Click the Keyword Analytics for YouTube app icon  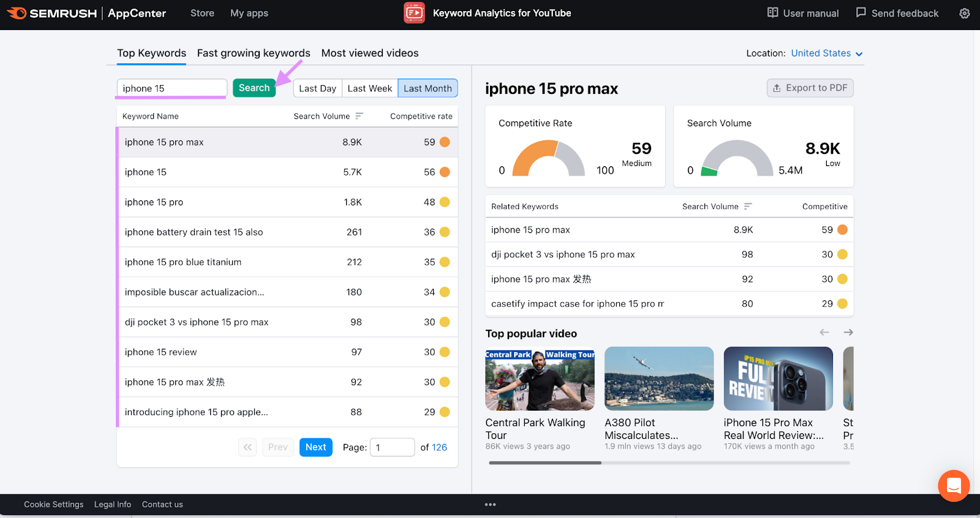pos(414,13)
